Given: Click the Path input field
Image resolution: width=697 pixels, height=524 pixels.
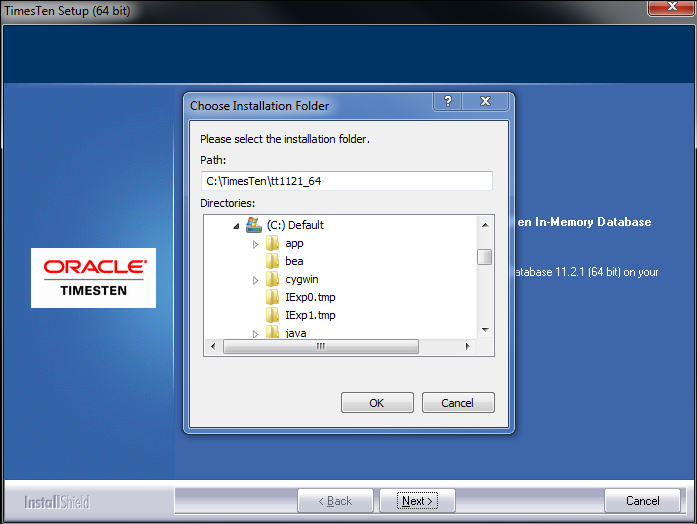Looking at the screenshot, I should [x=346, y=181].
